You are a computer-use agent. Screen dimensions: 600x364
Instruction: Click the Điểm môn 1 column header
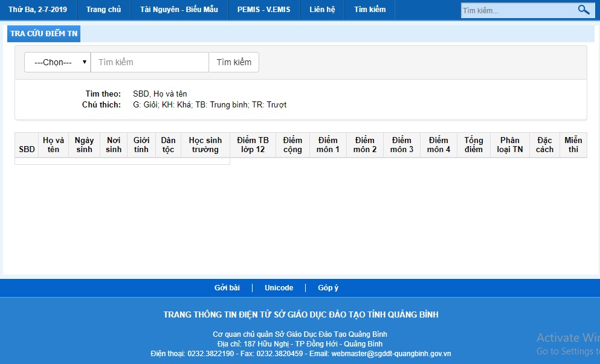328,145
